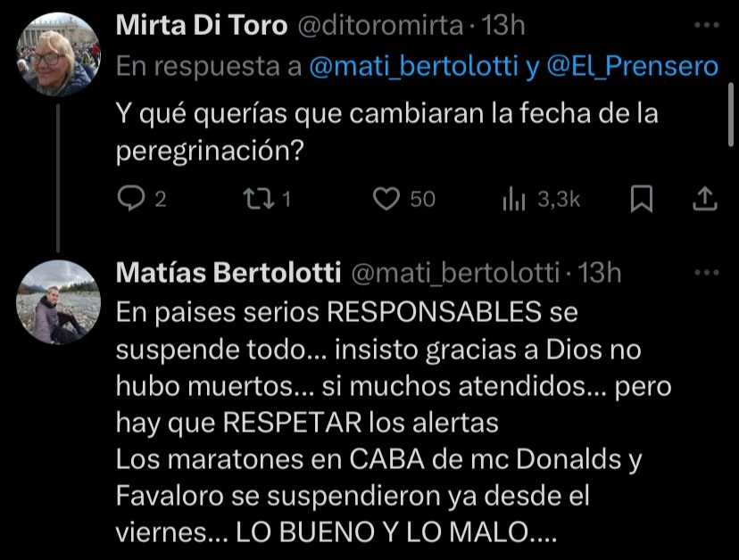Open more options on Mirta's tweet
Screen dimensions: 739x560
pos(706,24)
